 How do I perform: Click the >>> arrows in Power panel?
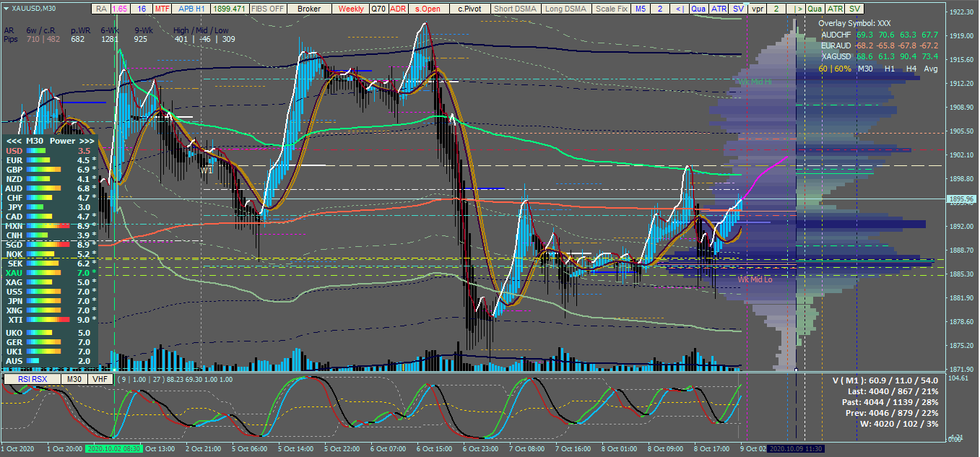(x=87, y=141)
